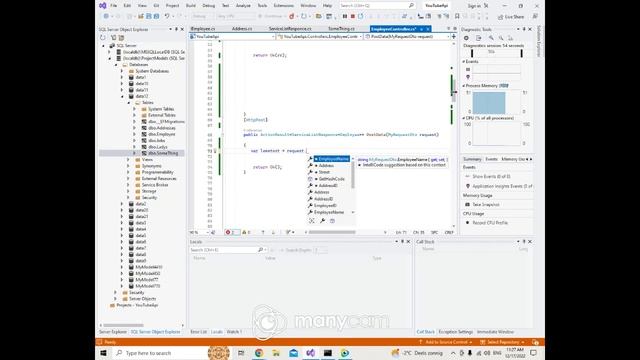Pause debugging with the Break All icon

click(345, 16)
